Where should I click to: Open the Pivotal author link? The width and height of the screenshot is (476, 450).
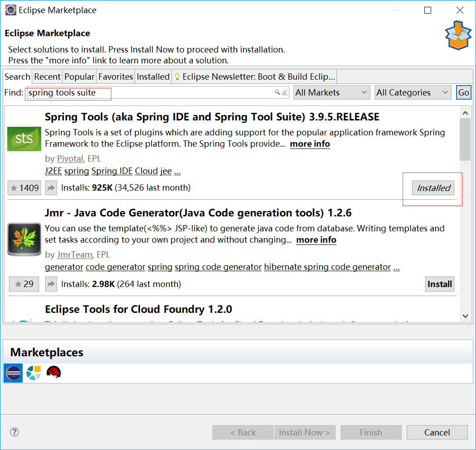click(x=70, y=159)
